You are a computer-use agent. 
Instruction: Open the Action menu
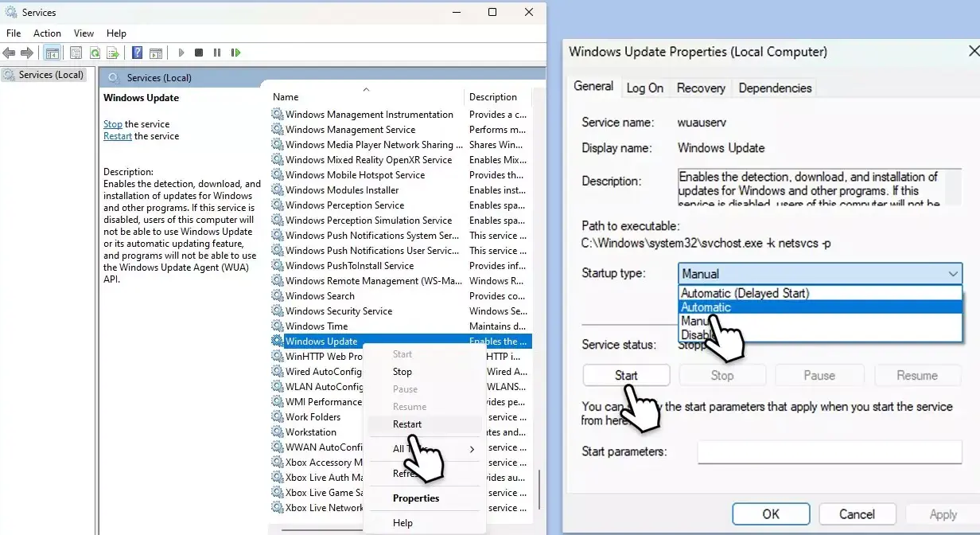tap(47, 33)
